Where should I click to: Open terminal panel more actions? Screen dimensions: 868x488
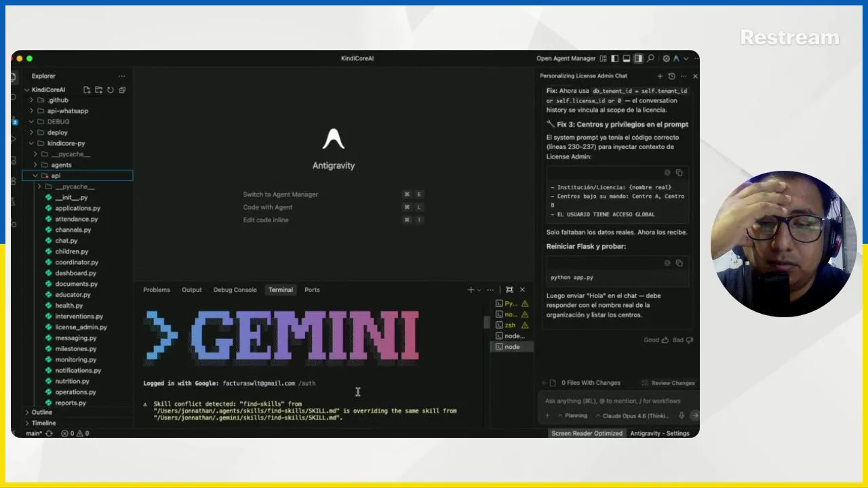(x=490, y=290)
